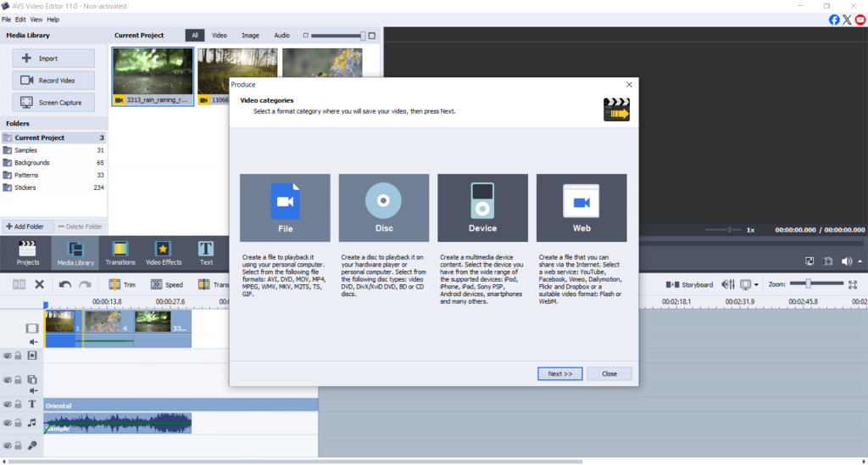Lock the video overlay track

point(19,380)
